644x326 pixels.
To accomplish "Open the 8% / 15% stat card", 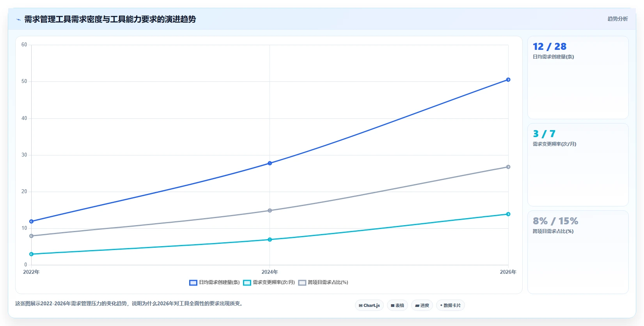I will (x=578, y=252).
